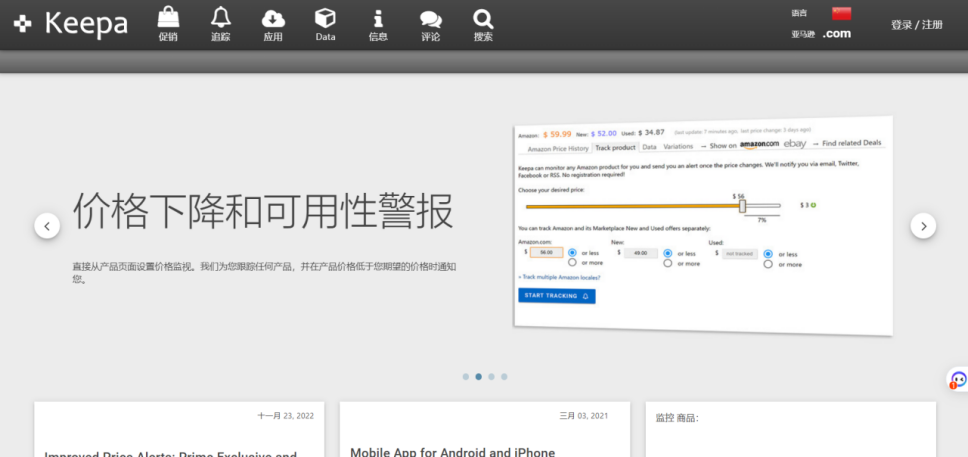
Task: Open the 追踪 tracking bell menu
Action: (220, 24)
